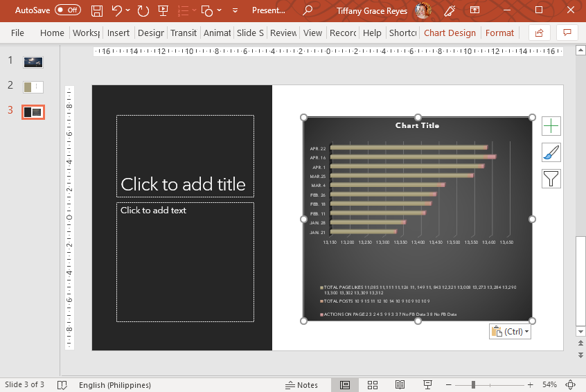Click the Save icon in title bar

pyautogui.click(x=97, y=10)
